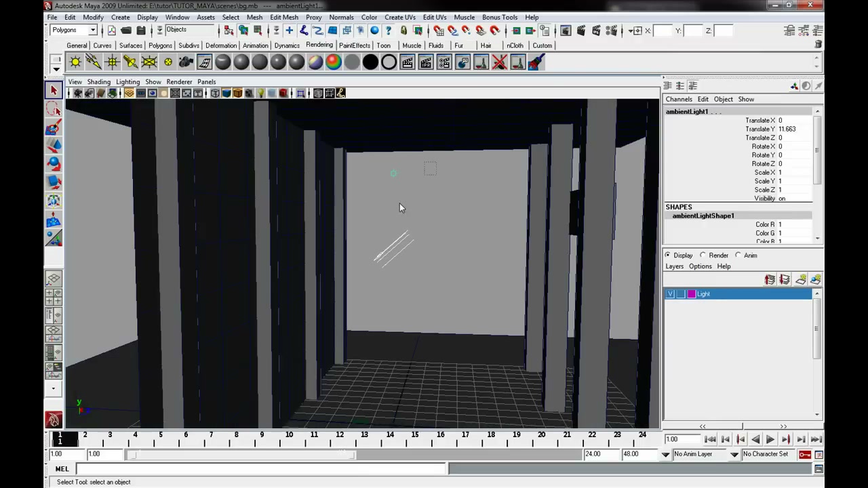Screen dimensions: 868x488
Task: Expand the quick layout arrow below toolbox
Action: coord(54,389)
